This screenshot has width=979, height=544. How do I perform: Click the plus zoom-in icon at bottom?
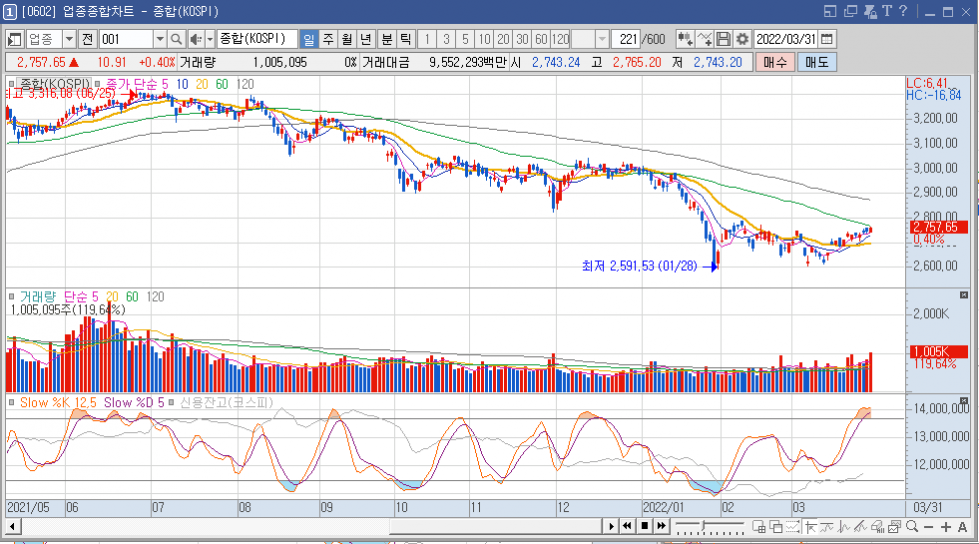coord(946,527)
